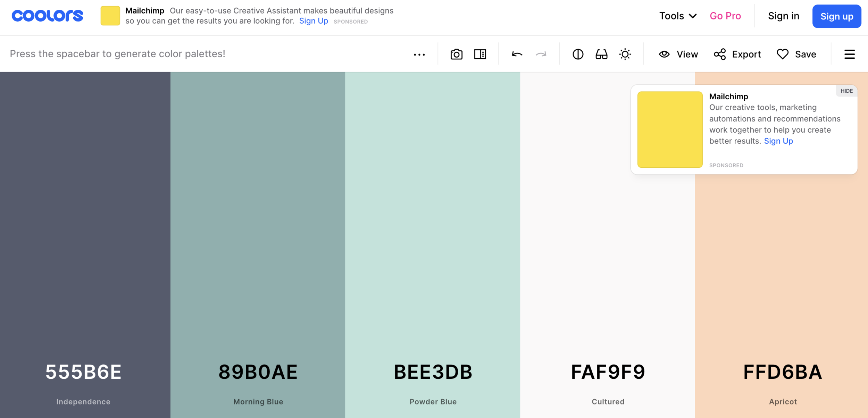868x418 pixels.
Task: Expand the Tools dropdown menu
Action: pos(678,16)
